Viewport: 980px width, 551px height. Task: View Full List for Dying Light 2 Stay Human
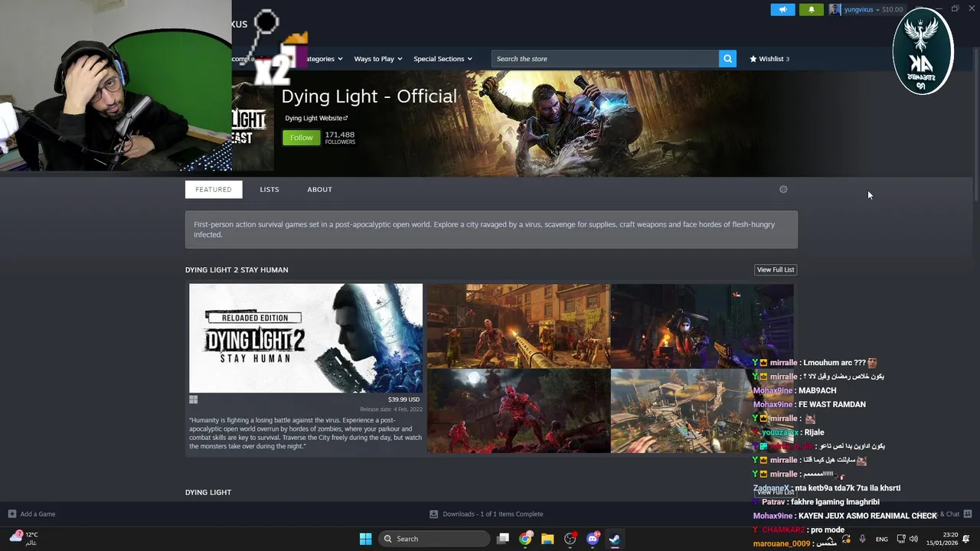[776, 269]
